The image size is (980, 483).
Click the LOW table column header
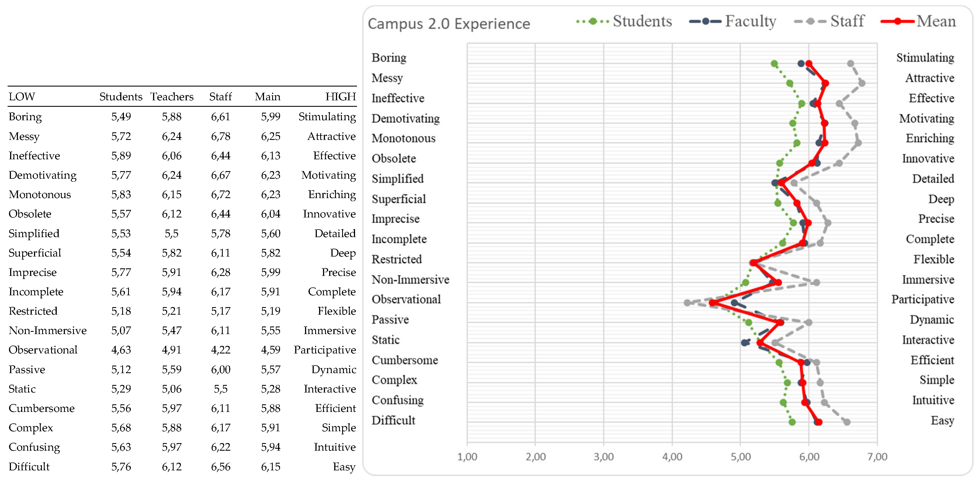pyautogui.click(x=22, y=97)
